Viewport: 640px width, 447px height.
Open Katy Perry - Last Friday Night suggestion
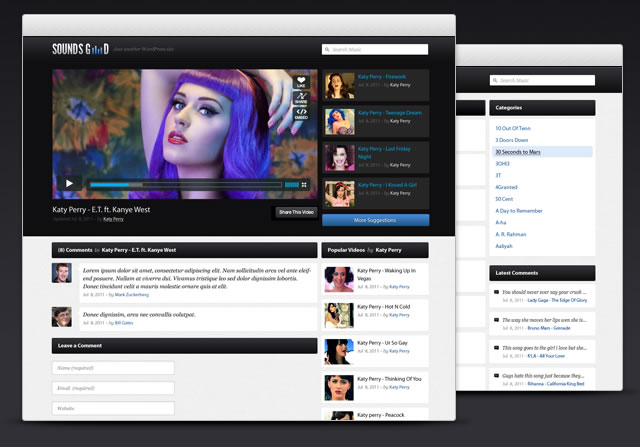click(384, 153)
